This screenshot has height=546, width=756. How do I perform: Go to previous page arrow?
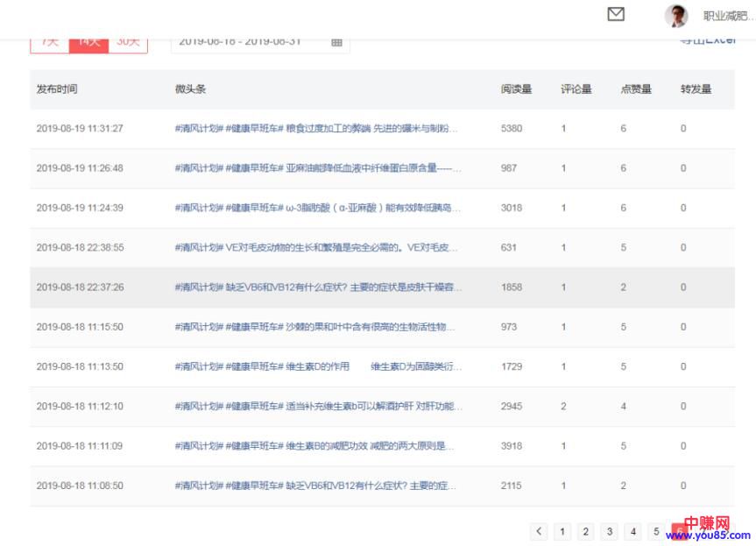(539, 531)
